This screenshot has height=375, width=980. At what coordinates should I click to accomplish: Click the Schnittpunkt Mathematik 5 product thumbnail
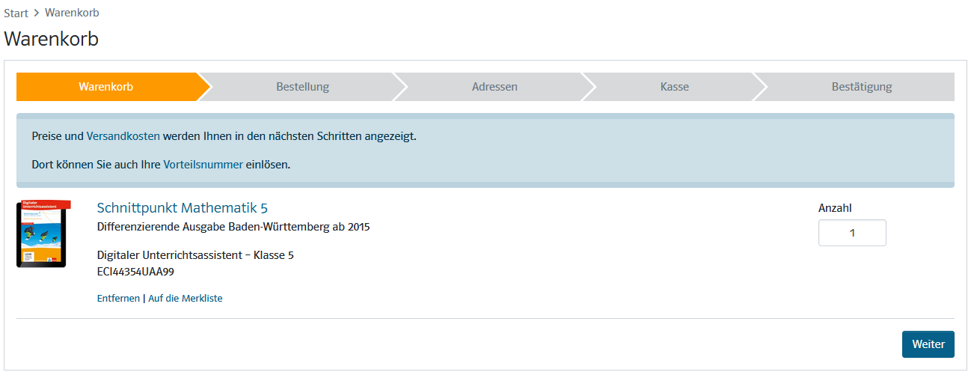point(43,234)
